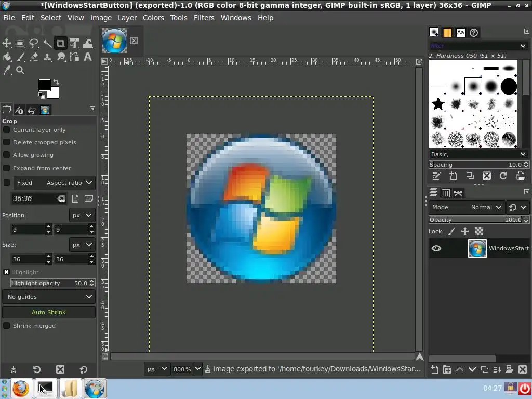Select the Unified Transform tool
532x399 pixels.
74,43
